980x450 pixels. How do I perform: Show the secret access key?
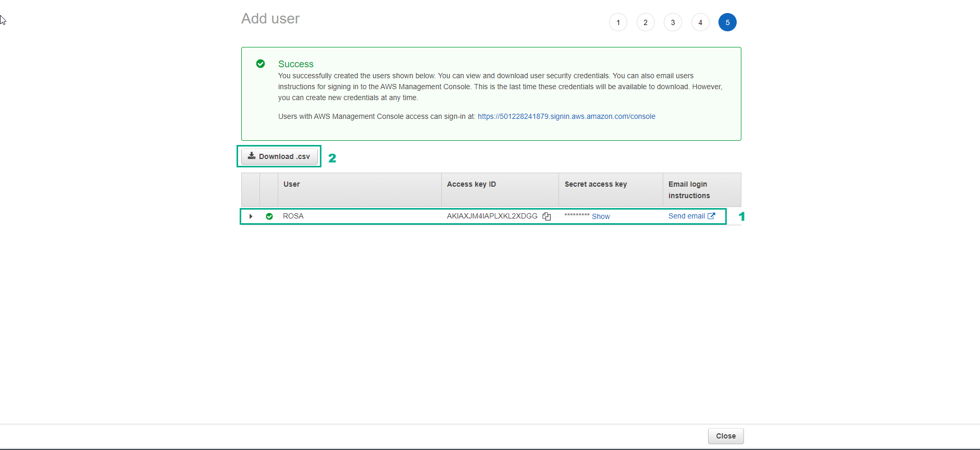pos(601,216)
